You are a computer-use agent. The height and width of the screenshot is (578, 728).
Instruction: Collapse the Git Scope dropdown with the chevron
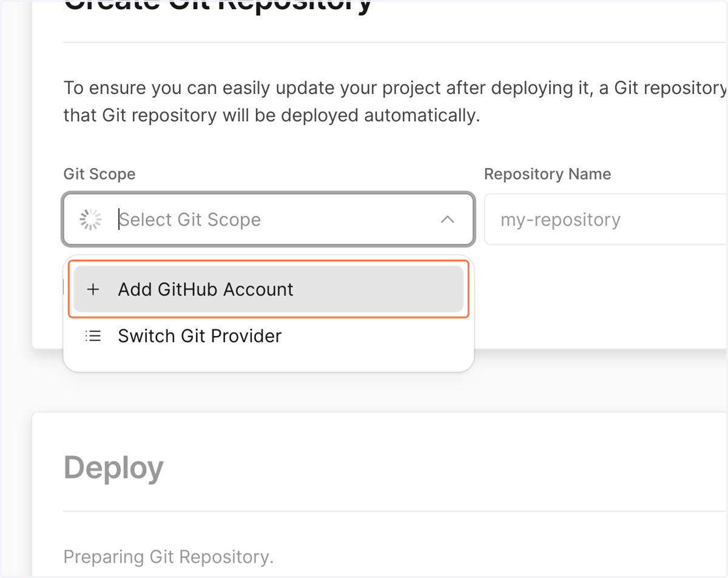click(x=447, y=220)
